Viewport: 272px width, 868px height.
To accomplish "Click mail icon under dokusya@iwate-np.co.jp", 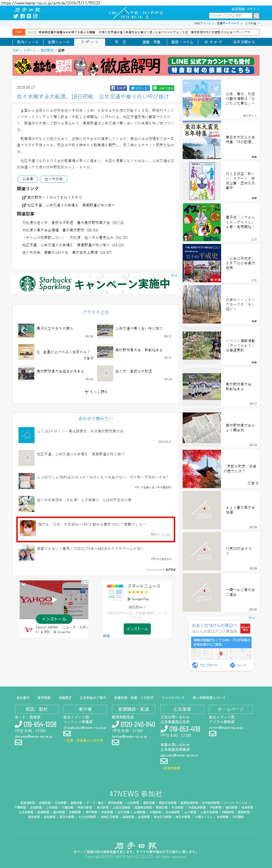I will [x=18, y=742].
